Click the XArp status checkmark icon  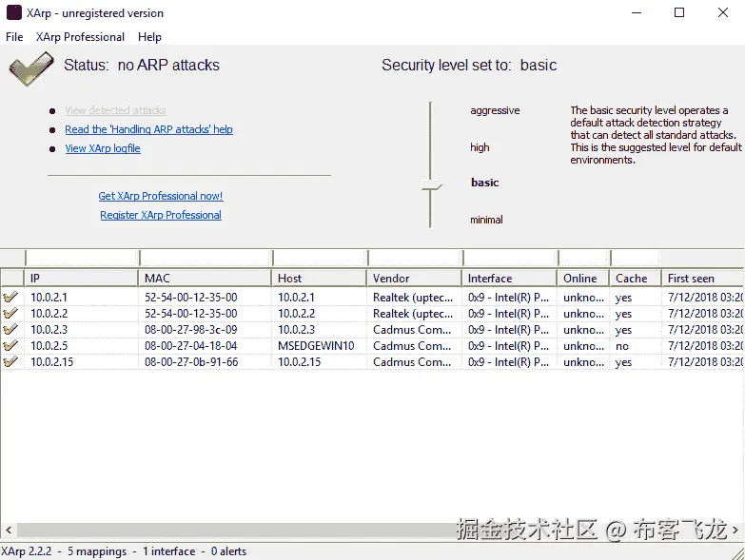point(31,68)
